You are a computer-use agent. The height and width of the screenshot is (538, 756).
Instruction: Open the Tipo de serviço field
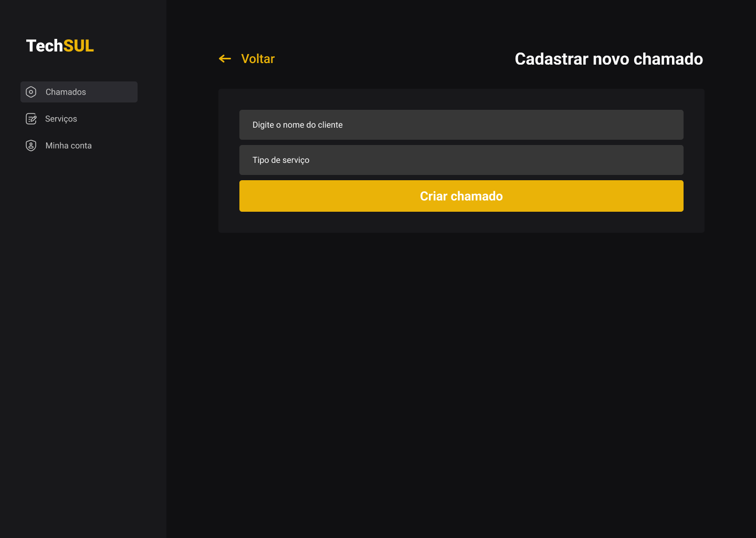tap(461, 160)
